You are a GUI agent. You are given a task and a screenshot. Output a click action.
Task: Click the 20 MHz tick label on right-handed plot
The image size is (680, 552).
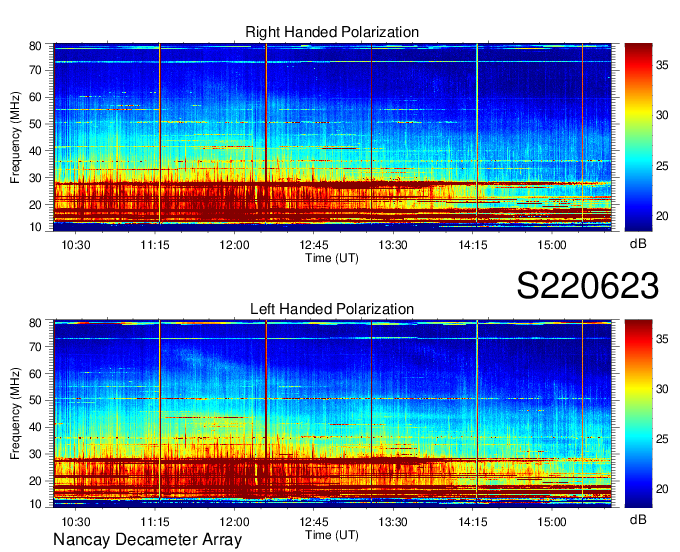pyautogui.click(x=35, y=205)
